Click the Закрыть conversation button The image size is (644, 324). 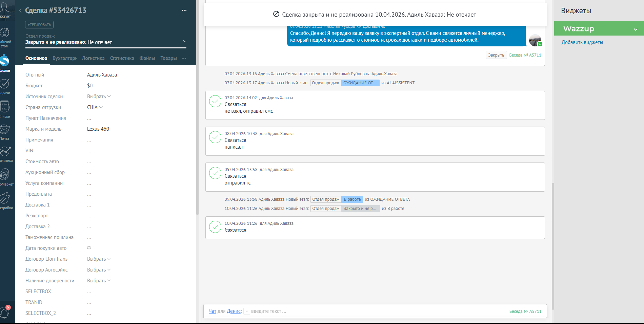coord(496,55)
